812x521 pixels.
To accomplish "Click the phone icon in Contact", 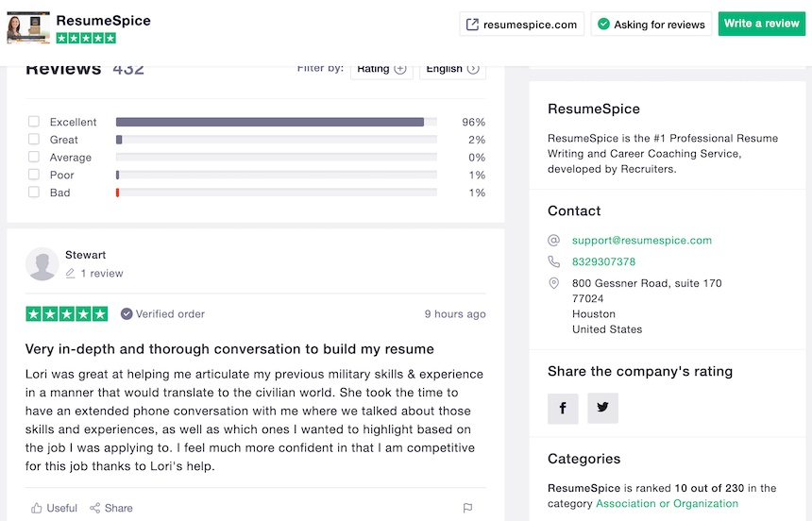I will coord(554,261).
